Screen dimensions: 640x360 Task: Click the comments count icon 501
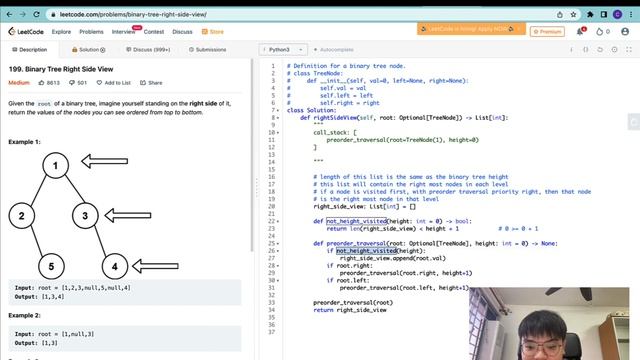tap(72, 82)
